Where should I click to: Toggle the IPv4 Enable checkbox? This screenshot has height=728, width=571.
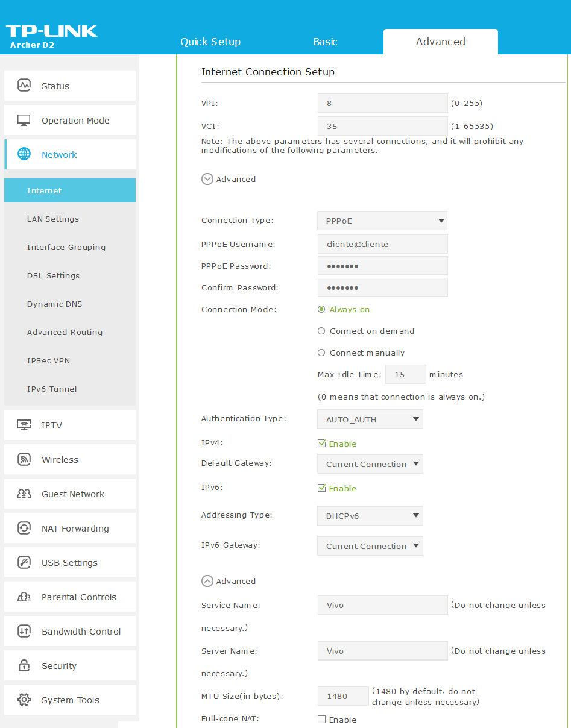tap(321, 444)
